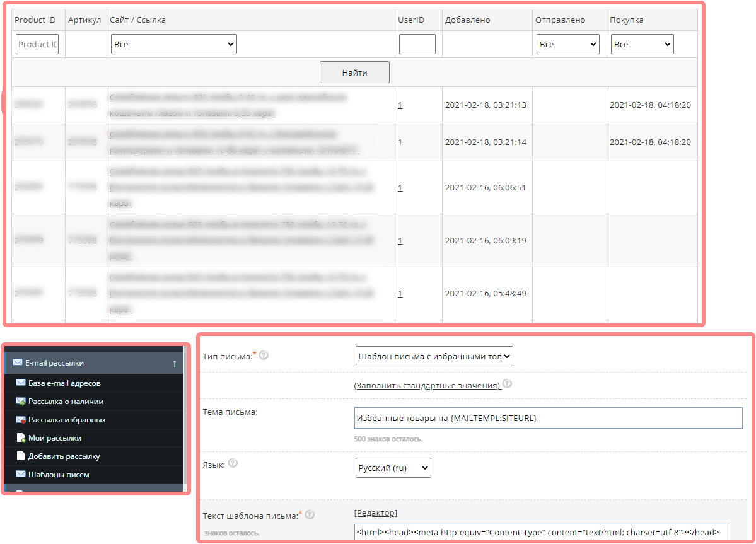Viewport: 756px width, 544px height.
Task: Click the База e-mail адресов envelope icon
Action: 21,383
